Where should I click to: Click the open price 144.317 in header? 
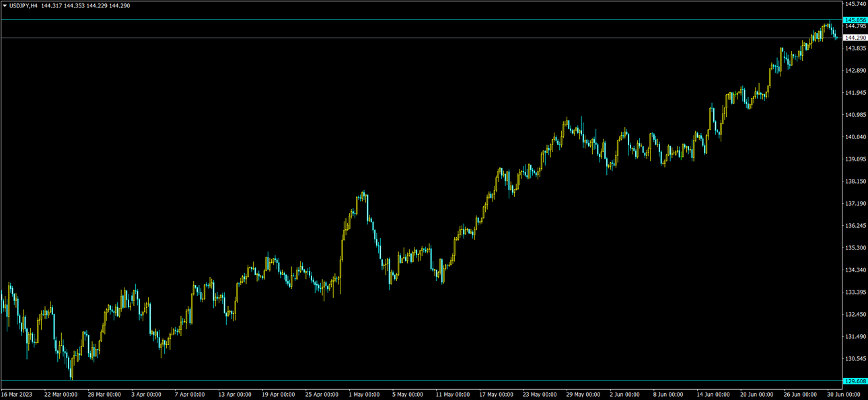click(x=51, y=5)
